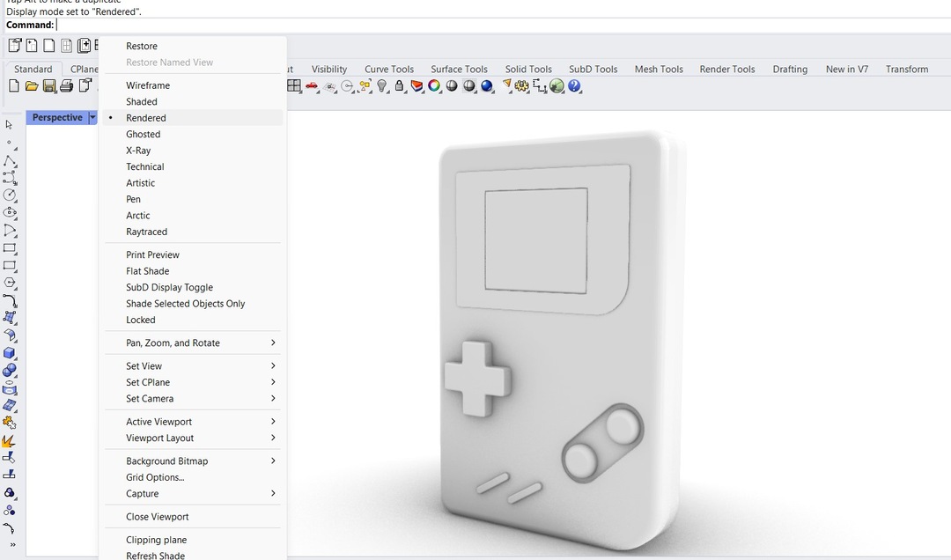Click the orange puzzle piece tool
951x560 pixels.
(10, 423)
